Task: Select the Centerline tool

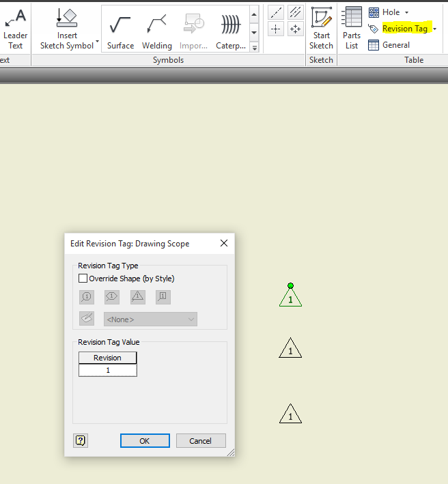Action: pyautogui.click(x=276, y=13)
